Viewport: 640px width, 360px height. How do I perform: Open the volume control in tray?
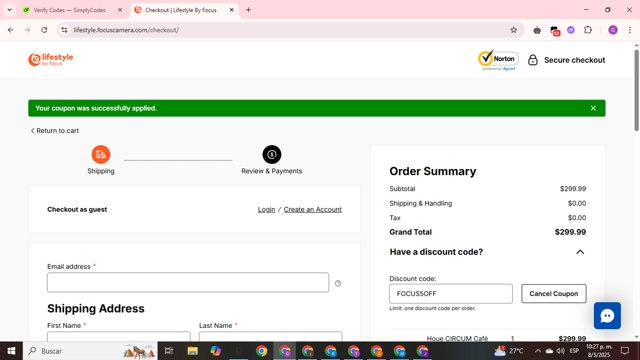click(561, 351)
